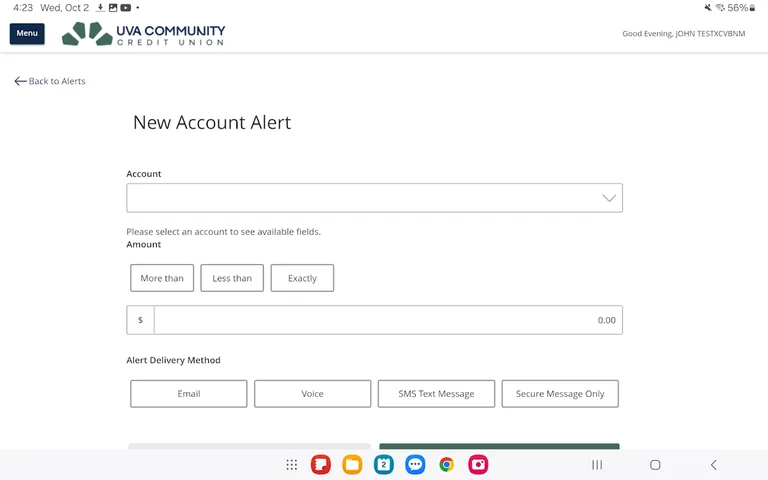Tap the battery 56% status indicator
Screen dimensions: 768x480
741,8
